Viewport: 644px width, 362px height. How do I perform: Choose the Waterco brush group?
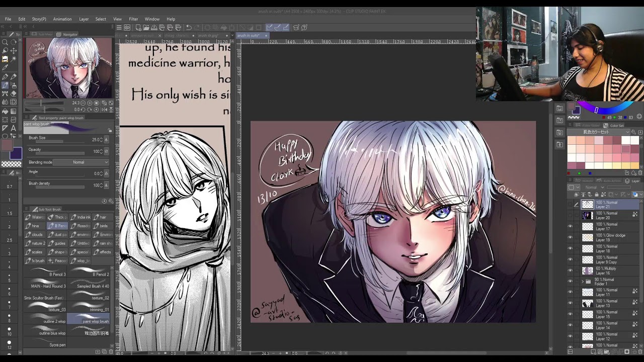pyautogui.click(x=35, y=217)
